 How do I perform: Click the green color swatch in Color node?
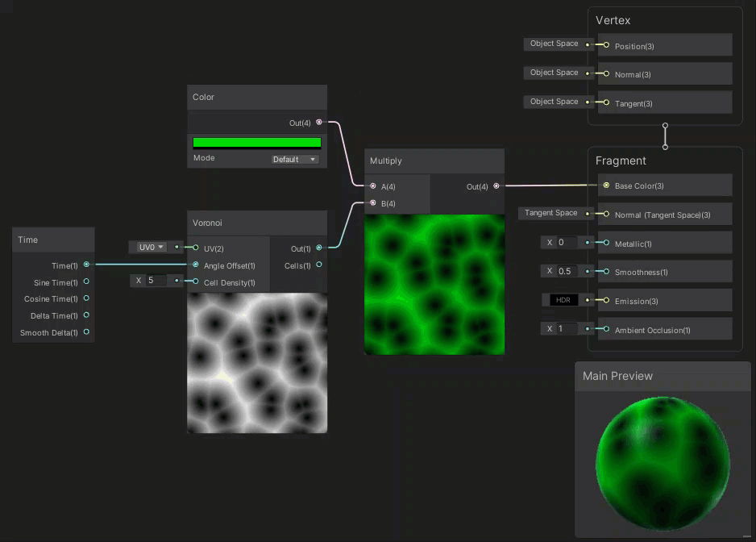[257, 143]
